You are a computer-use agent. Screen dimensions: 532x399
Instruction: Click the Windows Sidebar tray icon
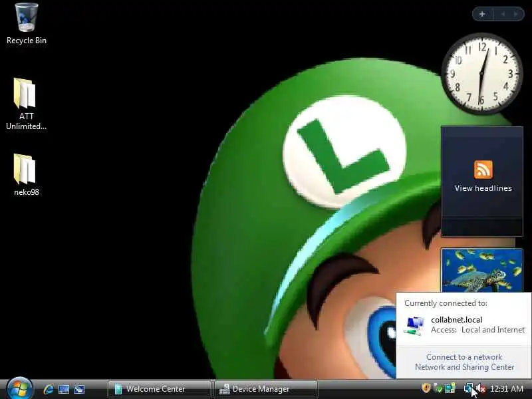450,388
